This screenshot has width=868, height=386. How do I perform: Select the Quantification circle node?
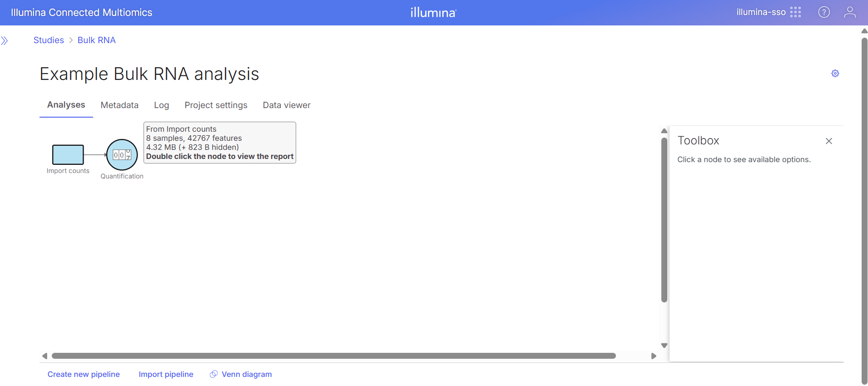(122, 155)
